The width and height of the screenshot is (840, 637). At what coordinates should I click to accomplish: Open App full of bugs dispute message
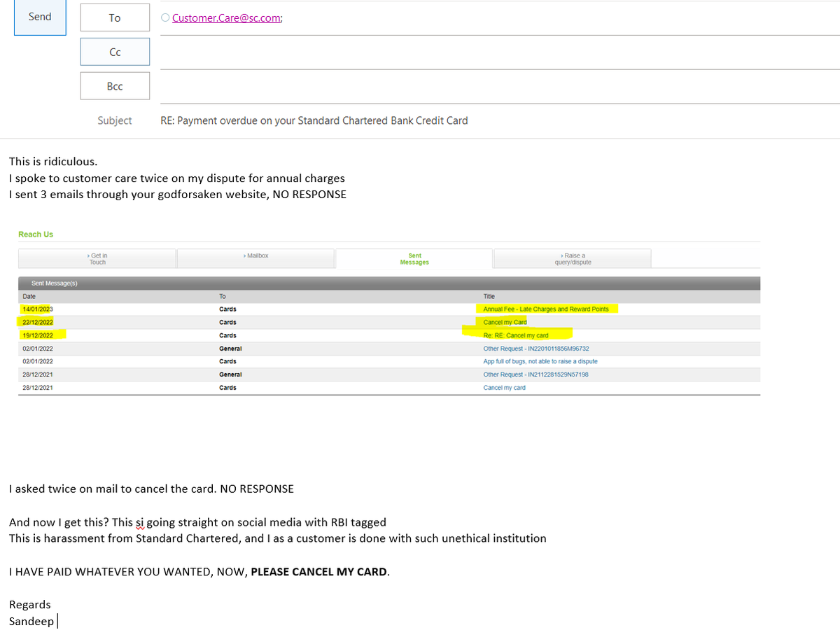540,361
